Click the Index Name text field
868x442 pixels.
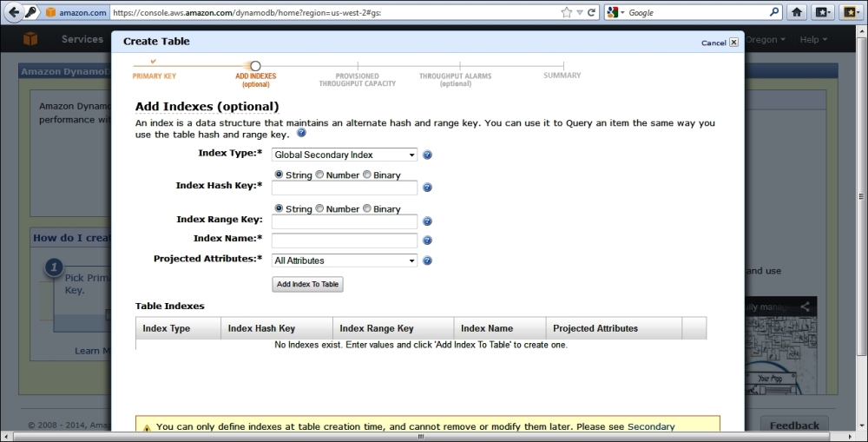click(x=345, y=241)
